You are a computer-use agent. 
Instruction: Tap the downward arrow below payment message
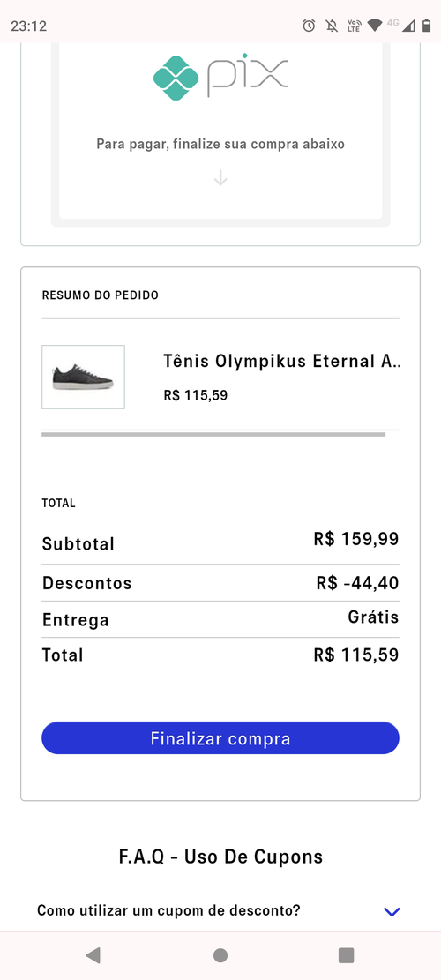[x=220, y=179]
